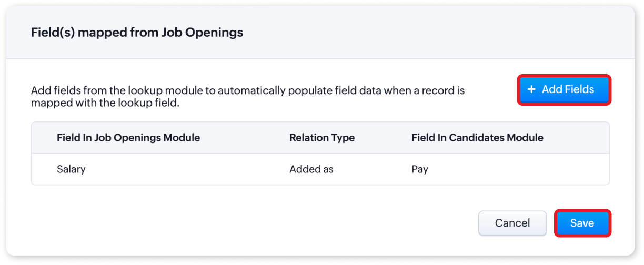Click the description text about lookup module fields
This screenshot has height=265, width=644.
(x=247, y=90)
